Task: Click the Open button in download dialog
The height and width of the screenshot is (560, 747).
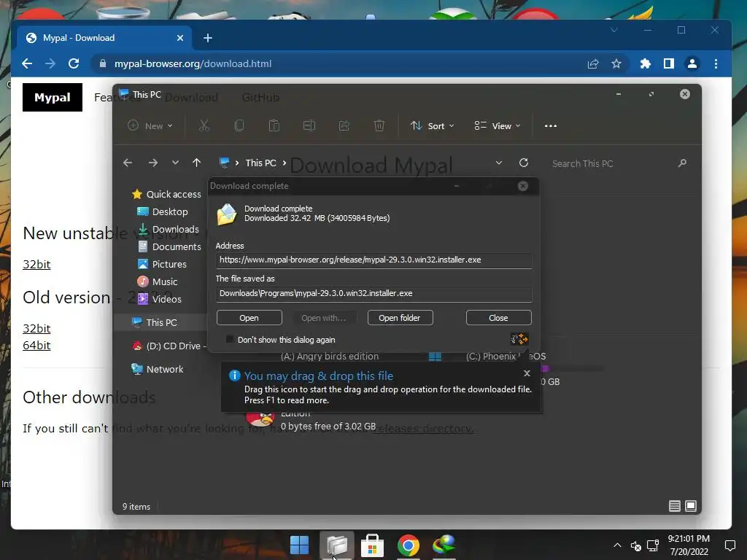Action: tap(249, 318)
